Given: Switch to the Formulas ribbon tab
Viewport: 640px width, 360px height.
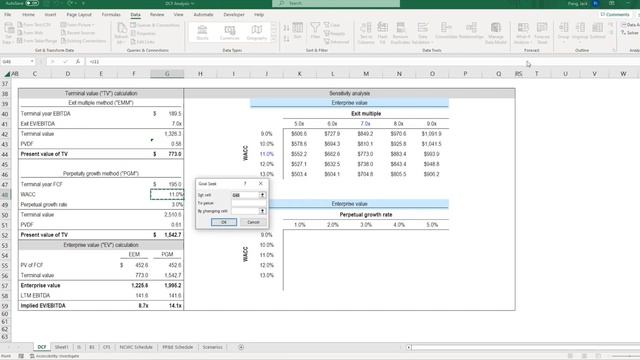Looking at the screenshot, I should point(111,15).
